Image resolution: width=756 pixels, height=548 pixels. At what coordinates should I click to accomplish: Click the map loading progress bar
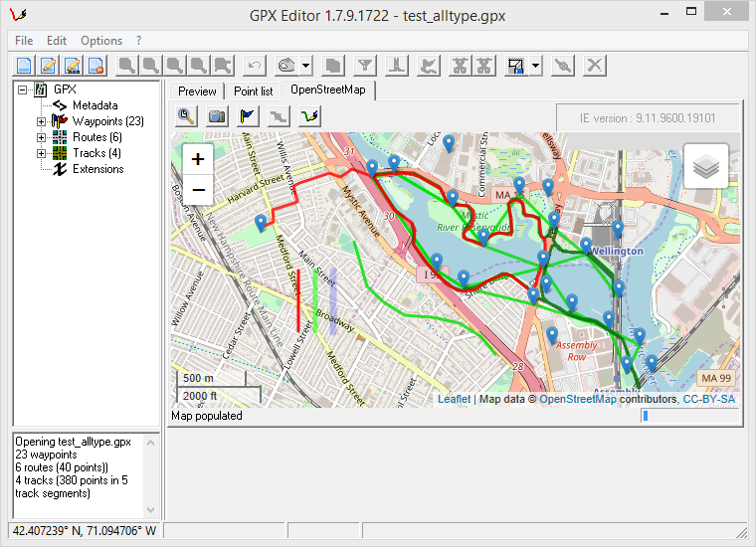690,416
